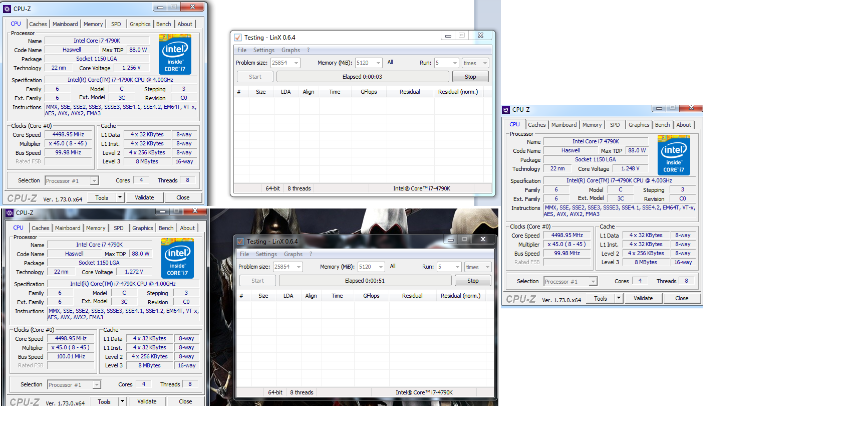Switch to the Mainboard tab in the 1.256 V CPU-Z window

click(65, 24)
